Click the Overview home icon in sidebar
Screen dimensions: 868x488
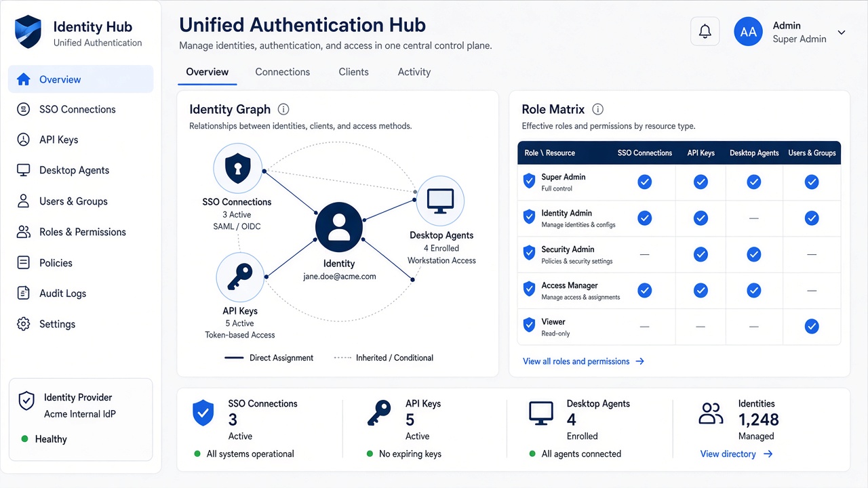click(x=24, y=79)
